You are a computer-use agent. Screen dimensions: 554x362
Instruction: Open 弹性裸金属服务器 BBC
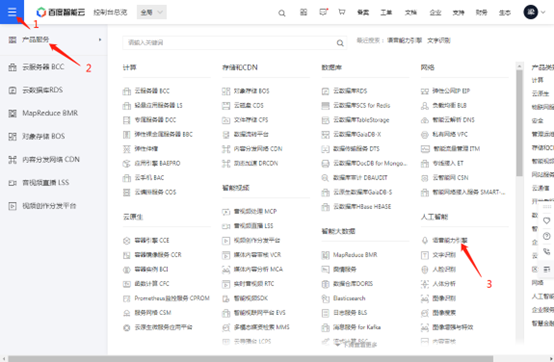pyautogui.click(x=164, y=134)
